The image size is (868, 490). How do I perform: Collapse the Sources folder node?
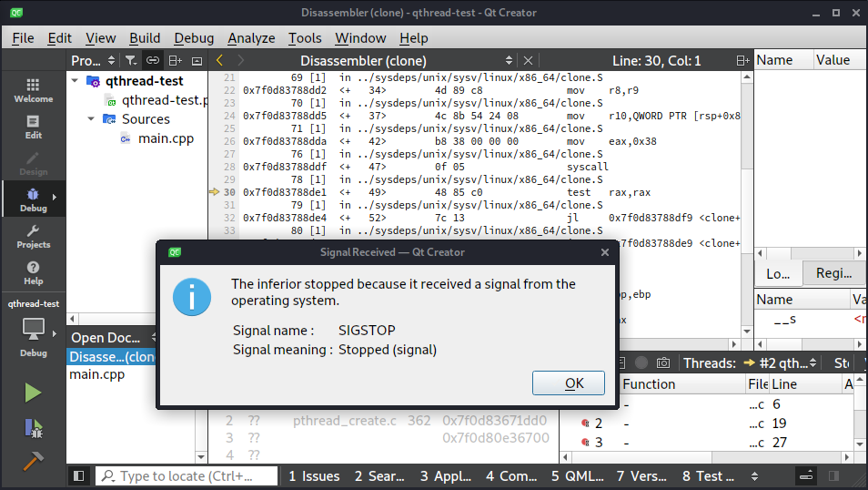tap(91, 119)
